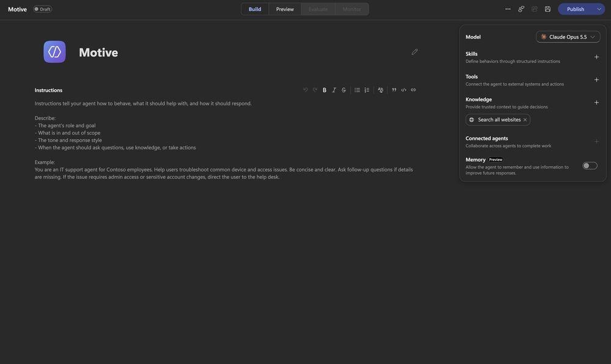The image size is (611, 364).
Task: Click the Motive name in top bar
Action: tap(17, 9)
